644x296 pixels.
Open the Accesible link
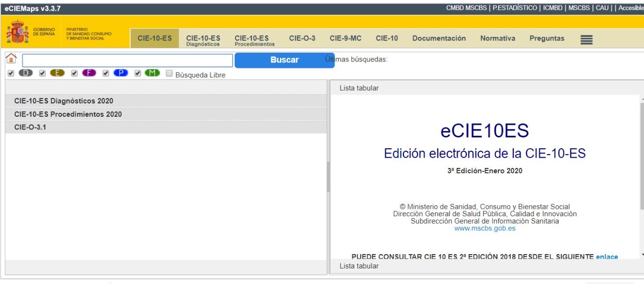pyautogui.click(x=630, y=7)
